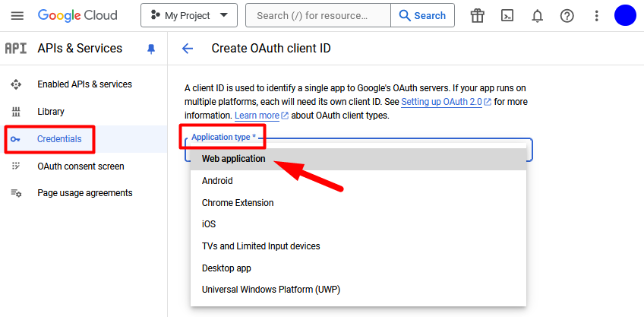Click the API icon beside APIs & Services
Screen dimensions: 644x317
[16, 48]
